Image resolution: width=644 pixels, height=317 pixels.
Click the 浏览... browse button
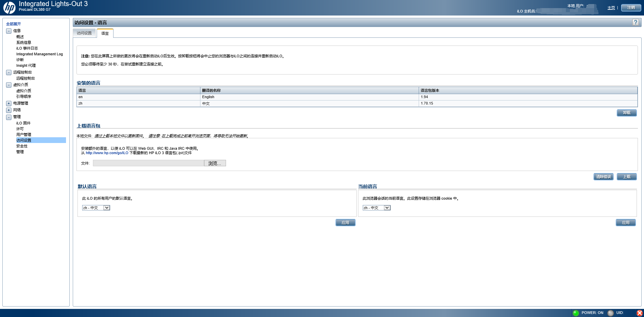[215, 163]
